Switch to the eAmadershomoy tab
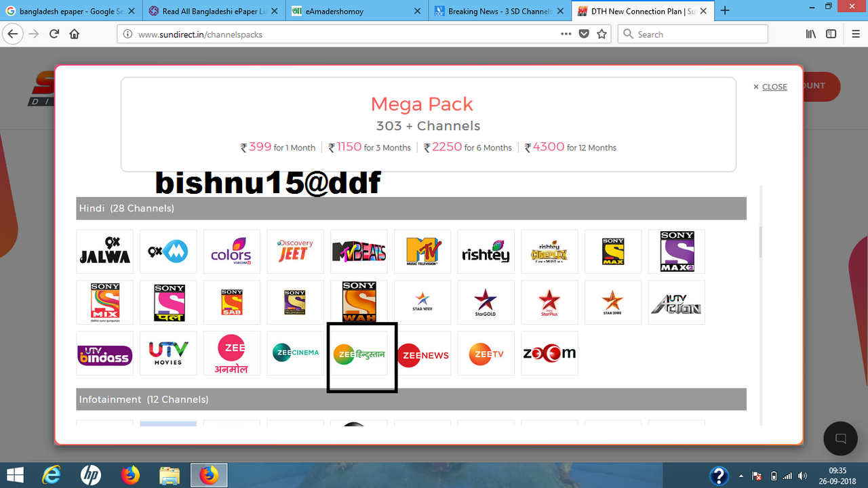 click(x=356, y=11)
